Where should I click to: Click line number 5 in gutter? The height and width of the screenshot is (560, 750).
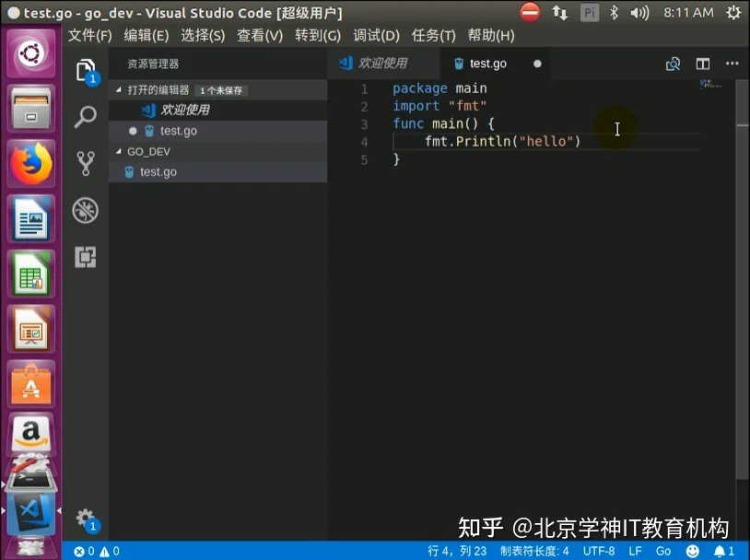tap(364, 159)
